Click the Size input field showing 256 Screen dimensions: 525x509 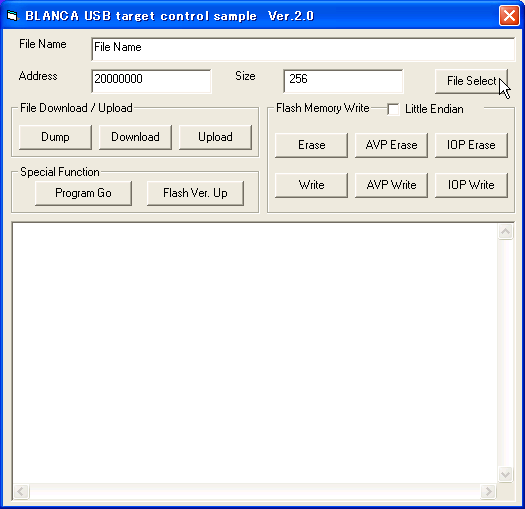tap(343, 81)
